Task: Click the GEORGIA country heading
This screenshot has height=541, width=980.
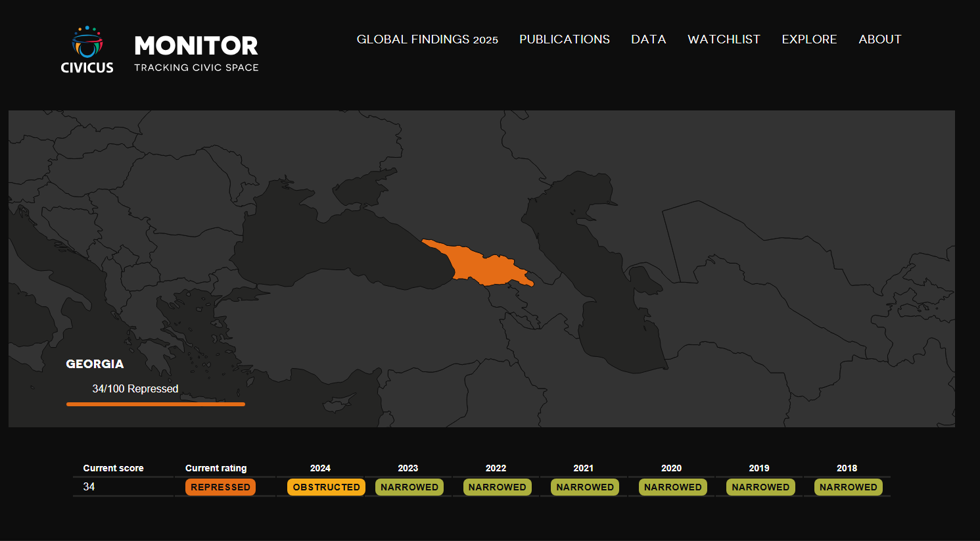Action: [x=95, y=364]
